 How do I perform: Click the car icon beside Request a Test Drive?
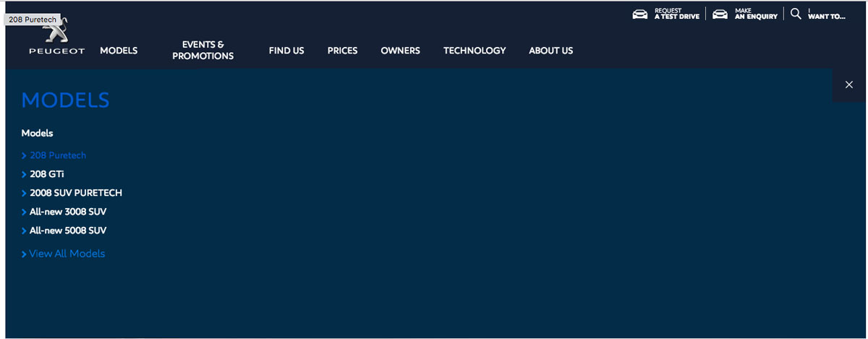tap(640, 14)
